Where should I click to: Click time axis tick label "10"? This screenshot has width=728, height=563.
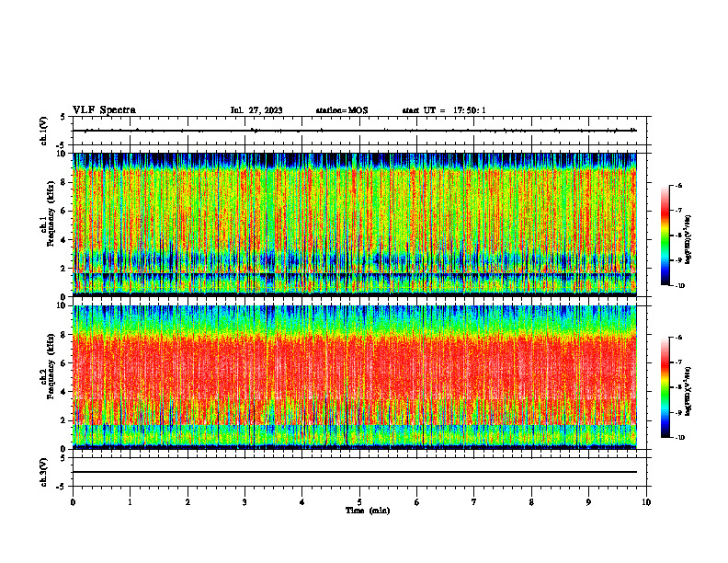[646, 502]
